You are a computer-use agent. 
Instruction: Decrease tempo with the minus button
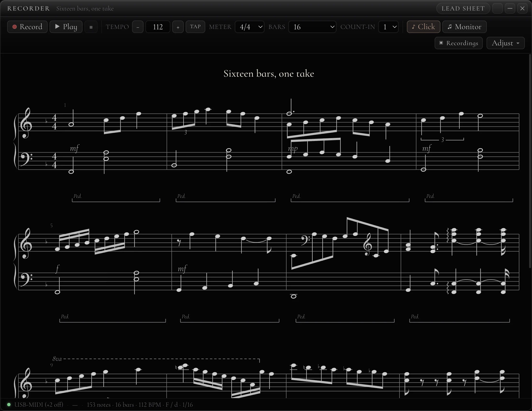coord(138,27)
